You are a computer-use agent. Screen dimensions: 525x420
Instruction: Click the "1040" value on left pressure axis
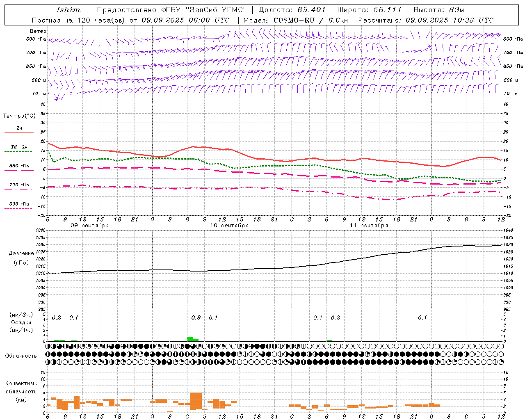pyautogui.click(x=40, y=231)
